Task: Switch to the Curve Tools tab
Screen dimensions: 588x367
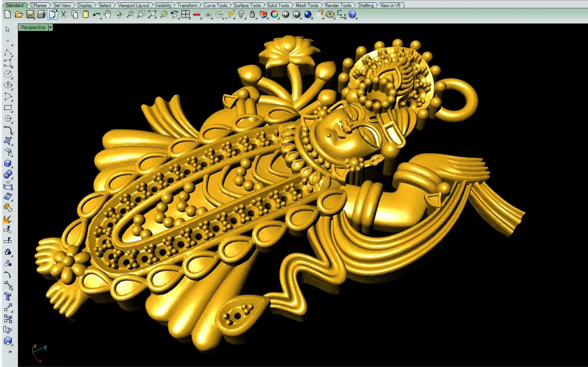Action: pos(215,6)
